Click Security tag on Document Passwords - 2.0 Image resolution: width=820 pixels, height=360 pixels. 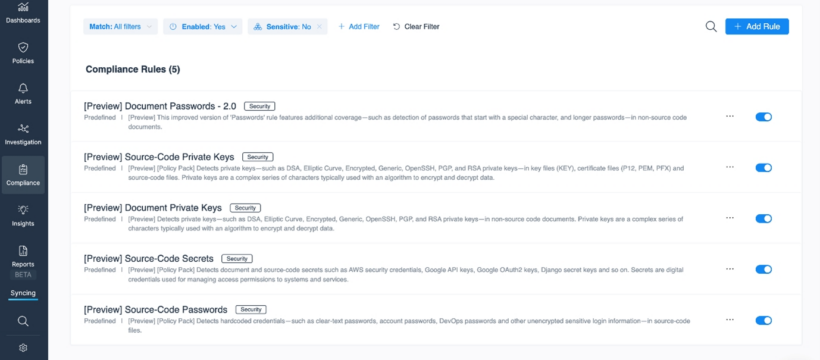coord(259,106)
